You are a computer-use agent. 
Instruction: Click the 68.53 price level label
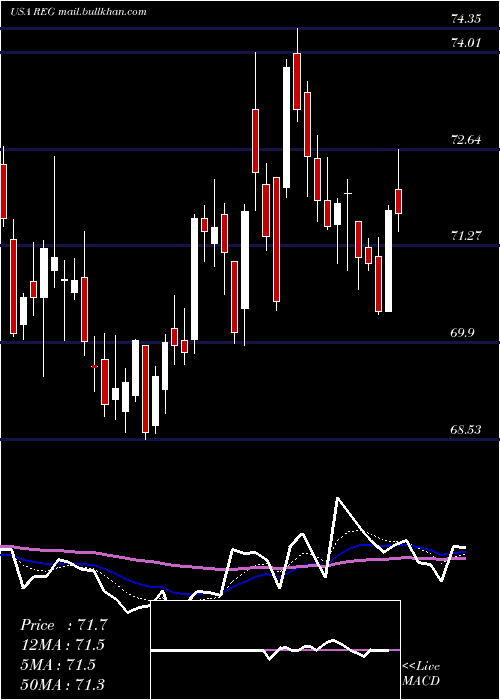click(466, 429)
